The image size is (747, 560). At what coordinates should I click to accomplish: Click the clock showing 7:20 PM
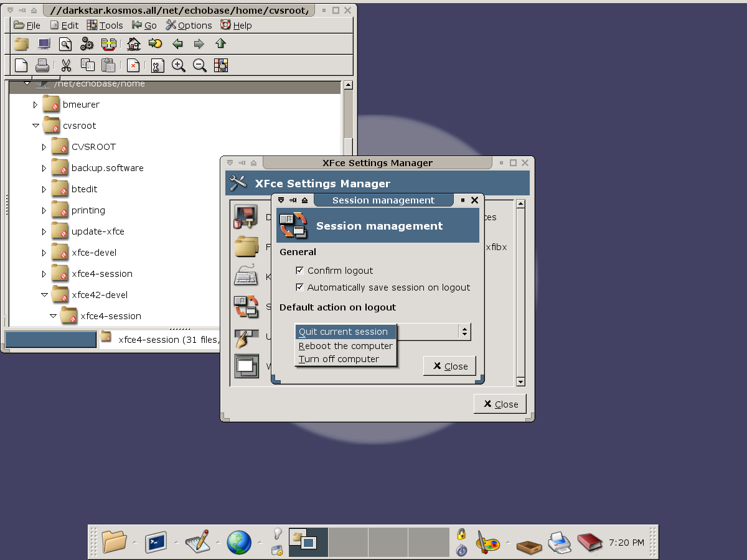(626, 543)
